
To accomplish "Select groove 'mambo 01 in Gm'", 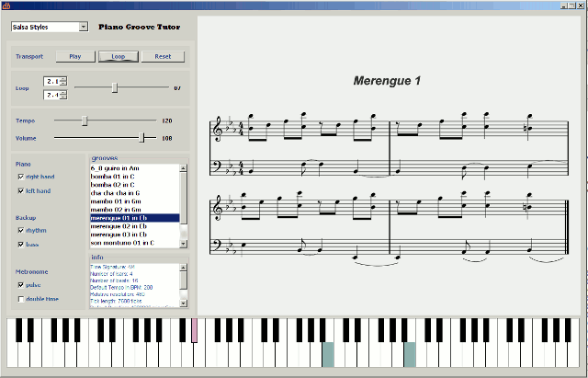I will coord(135,201).
